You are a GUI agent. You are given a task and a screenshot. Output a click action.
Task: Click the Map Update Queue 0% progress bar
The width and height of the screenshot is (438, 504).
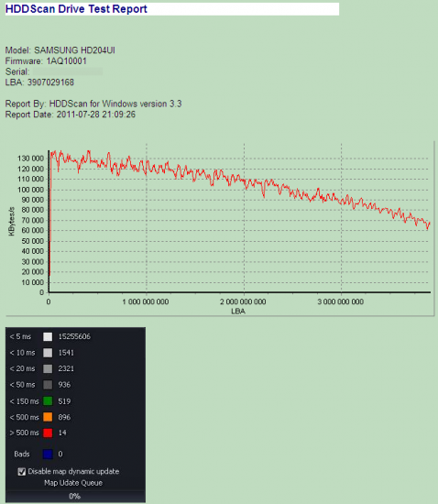coord(75,496)
